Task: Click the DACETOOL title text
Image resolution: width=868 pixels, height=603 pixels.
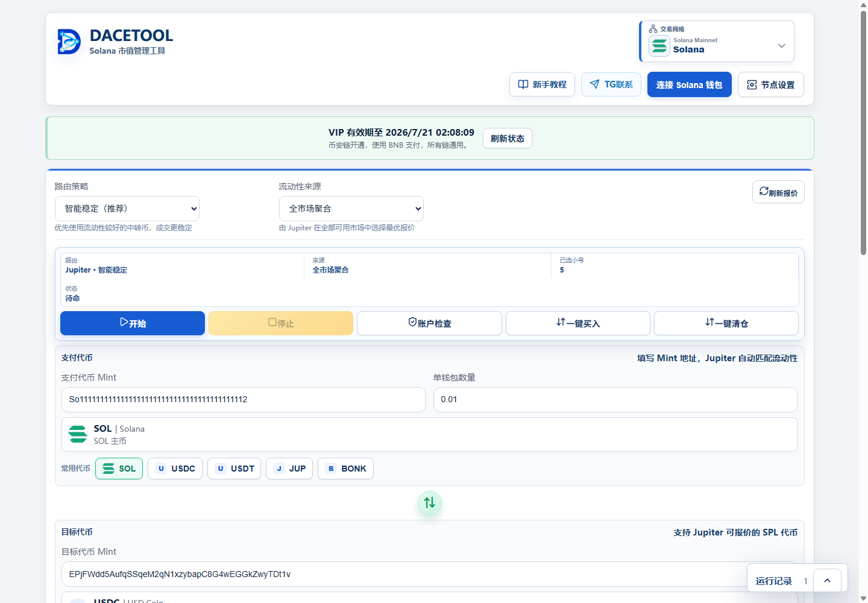Action: [x=131, y=36]
